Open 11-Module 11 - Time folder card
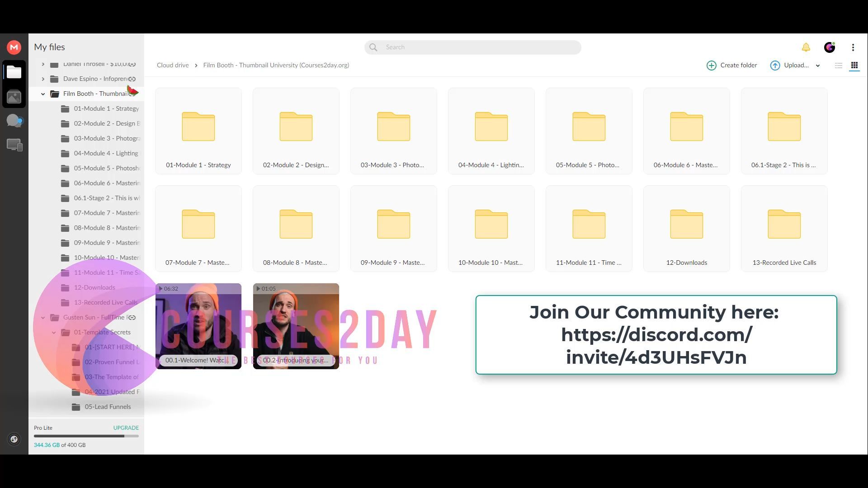868x488 pixels. click(589, 229)
